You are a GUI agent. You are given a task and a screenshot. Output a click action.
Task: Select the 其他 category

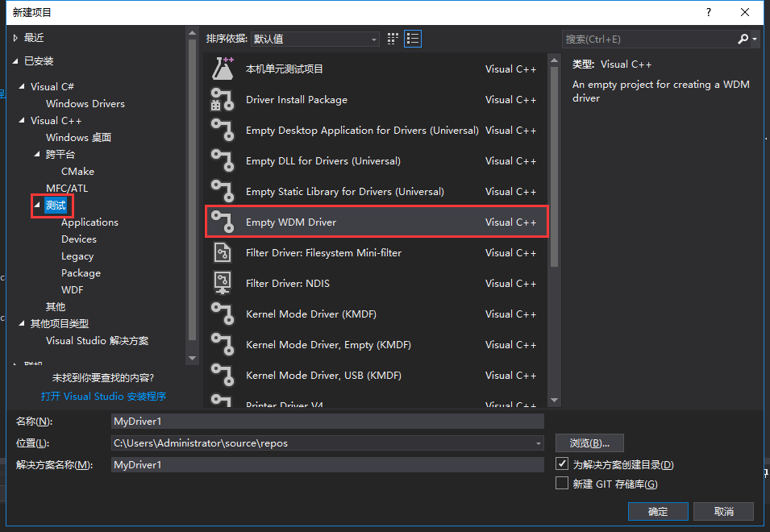(56, 307)
